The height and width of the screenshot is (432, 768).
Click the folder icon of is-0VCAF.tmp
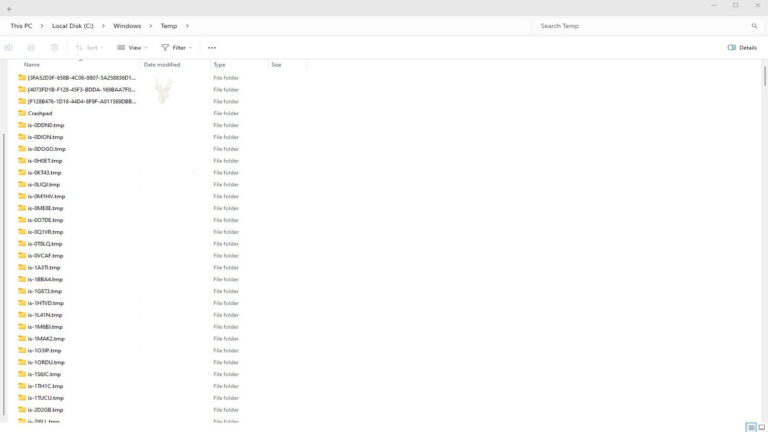pos(22,255)
